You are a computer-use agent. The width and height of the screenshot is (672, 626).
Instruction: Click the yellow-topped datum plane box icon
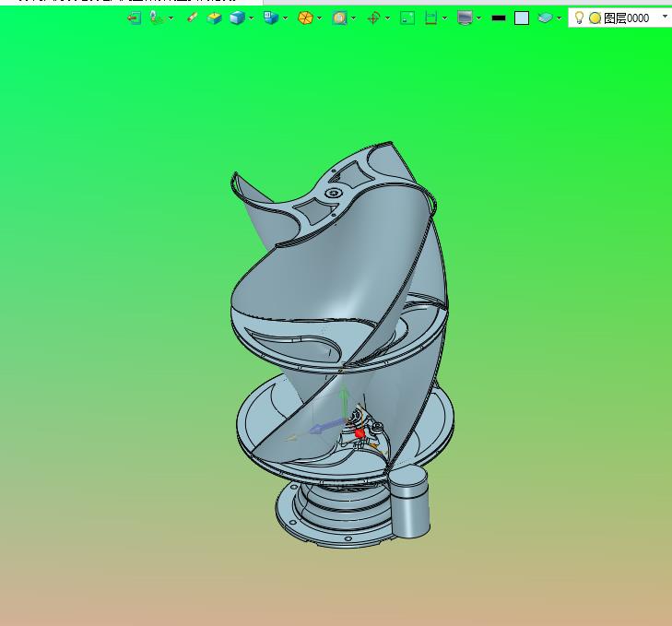214,18
